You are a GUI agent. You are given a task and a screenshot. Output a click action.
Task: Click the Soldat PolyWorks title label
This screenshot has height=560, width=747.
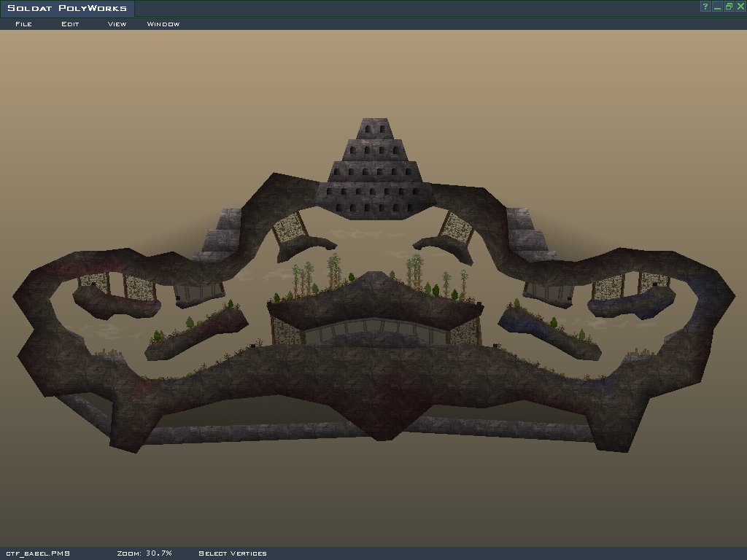click(66, 9)
